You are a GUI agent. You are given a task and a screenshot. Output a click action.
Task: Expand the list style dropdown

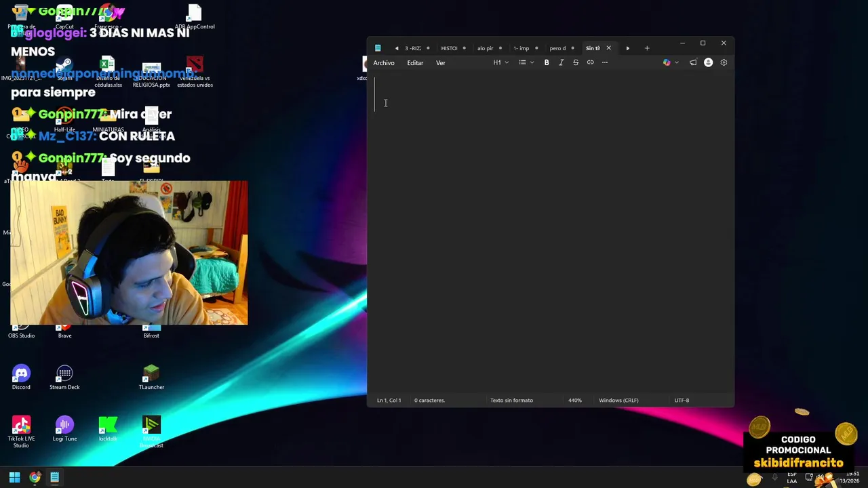coord(526,62)
